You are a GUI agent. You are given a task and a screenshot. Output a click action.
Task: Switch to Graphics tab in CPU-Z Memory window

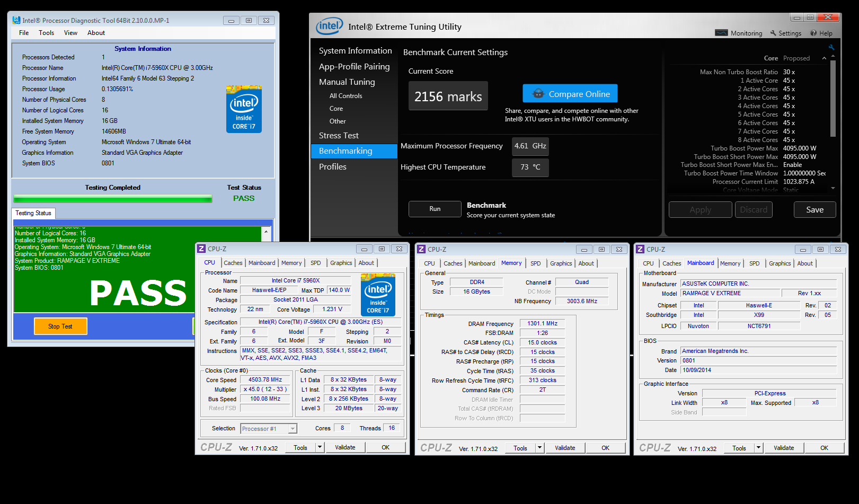[561, 263]
